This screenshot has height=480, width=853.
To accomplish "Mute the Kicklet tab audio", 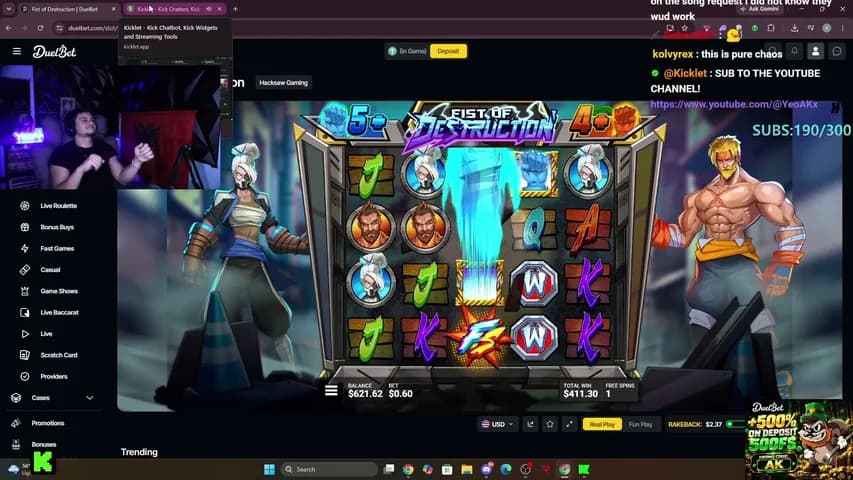I will 209,9.
